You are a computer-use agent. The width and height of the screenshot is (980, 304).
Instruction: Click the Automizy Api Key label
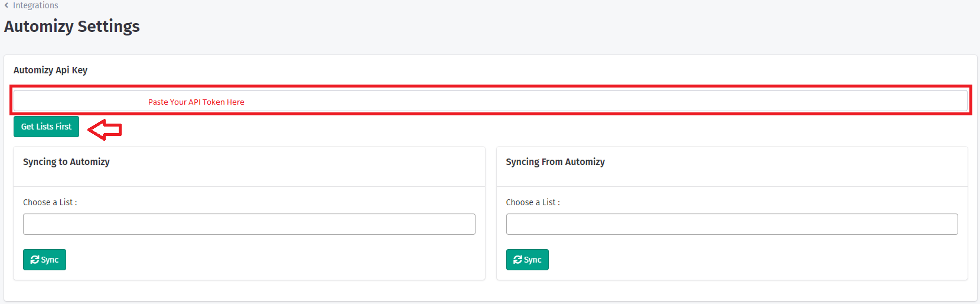[x=50, y=70]
